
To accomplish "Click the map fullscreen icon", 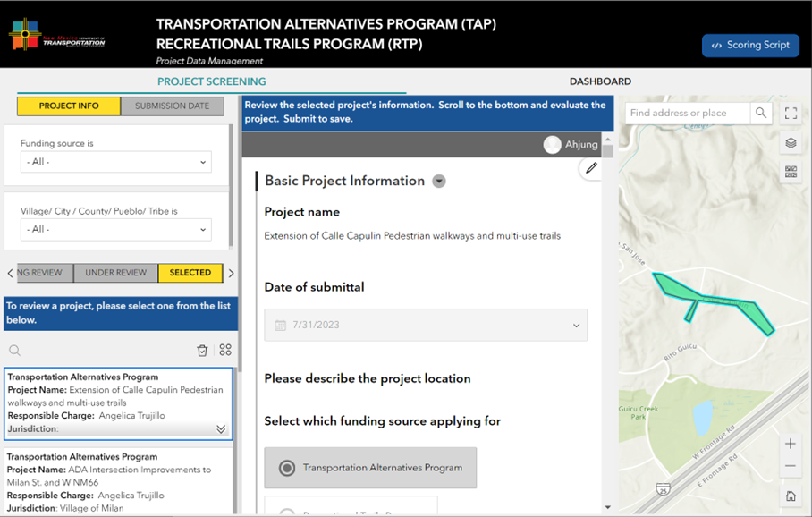I will coord(791,114).
